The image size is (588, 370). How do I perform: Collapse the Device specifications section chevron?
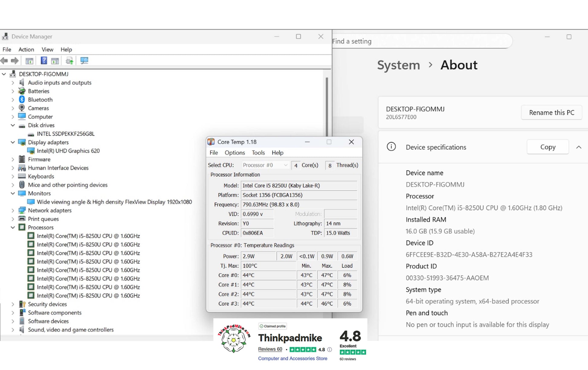point(579,147)
